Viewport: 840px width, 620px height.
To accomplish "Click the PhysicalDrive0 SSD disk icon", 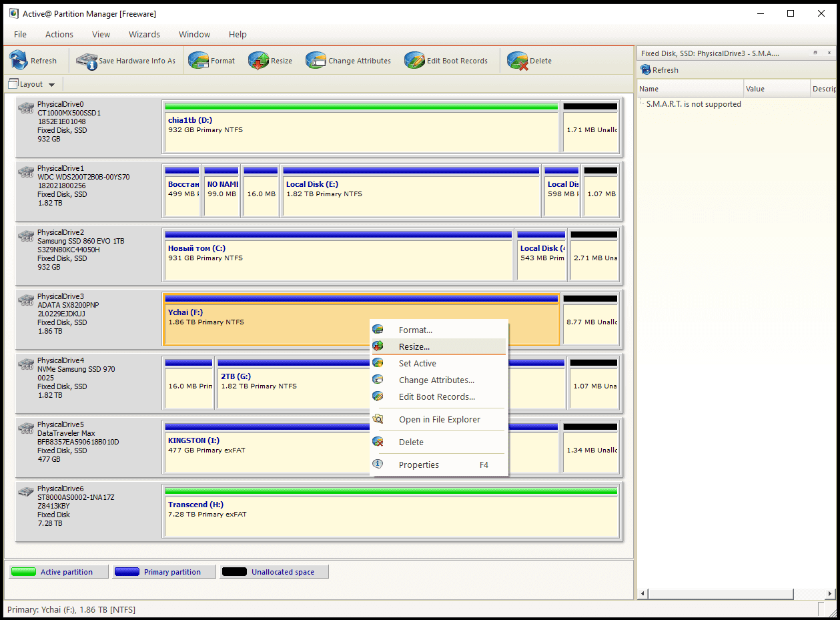I will tap(26, 107).
